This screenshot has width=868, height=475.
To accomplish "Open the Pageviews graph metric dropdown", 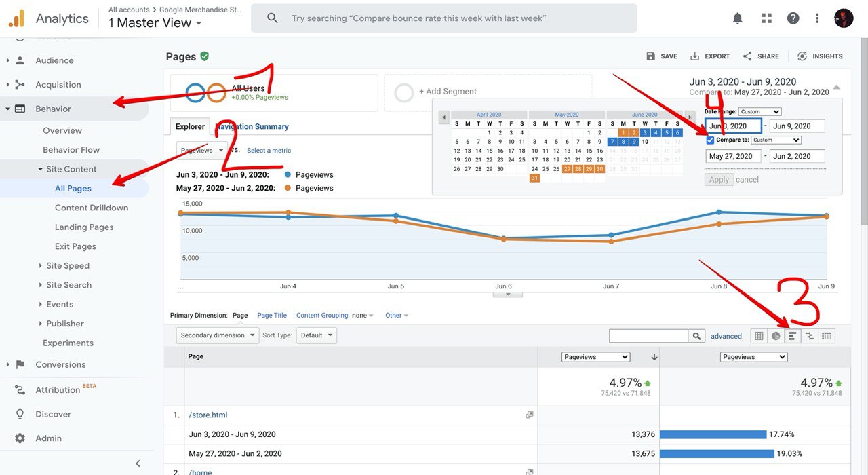I will click(x=201, y=150).
